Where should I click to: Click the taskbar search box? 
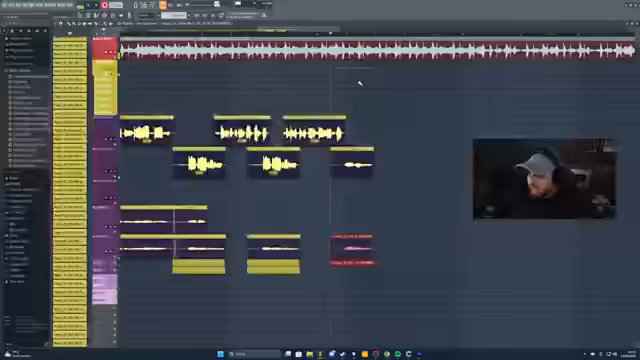pos(254,354)
